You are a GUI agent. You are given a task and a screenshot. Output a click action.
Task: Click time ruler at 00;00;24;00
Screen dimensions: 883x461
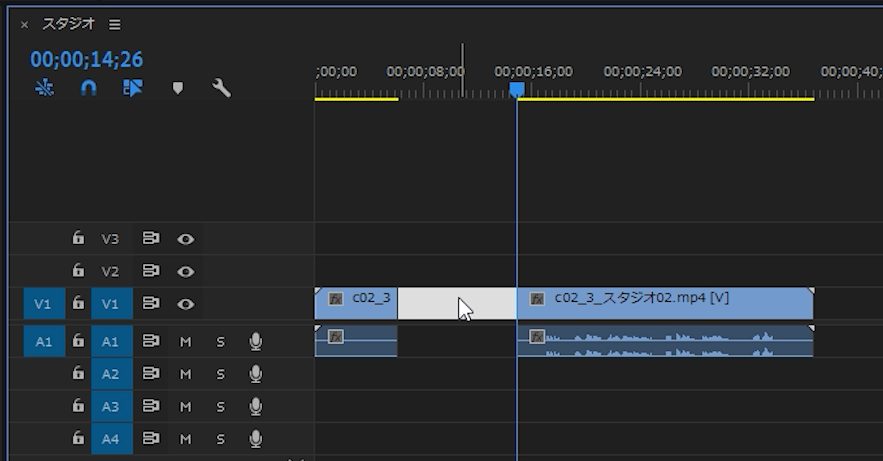642,72
